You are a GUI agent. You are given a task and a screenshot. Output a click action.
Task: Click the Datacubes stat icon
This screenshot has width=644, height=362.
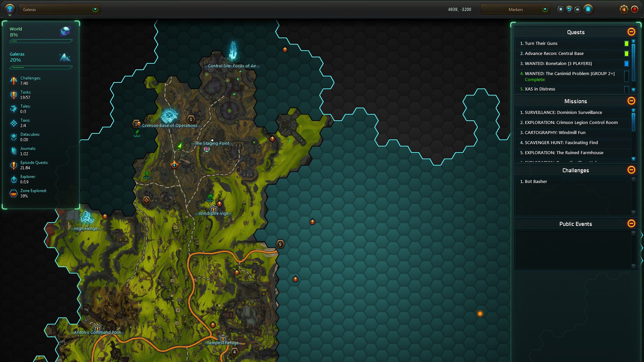(13, 137)
